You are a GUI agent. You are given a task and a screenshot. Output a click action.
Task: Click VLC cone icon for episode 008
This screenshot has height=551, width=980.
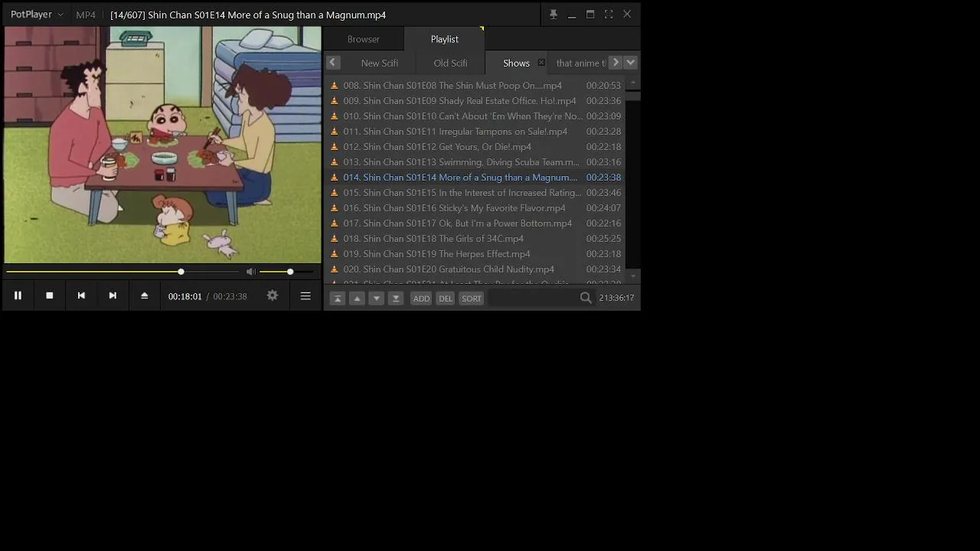point(334,86)
